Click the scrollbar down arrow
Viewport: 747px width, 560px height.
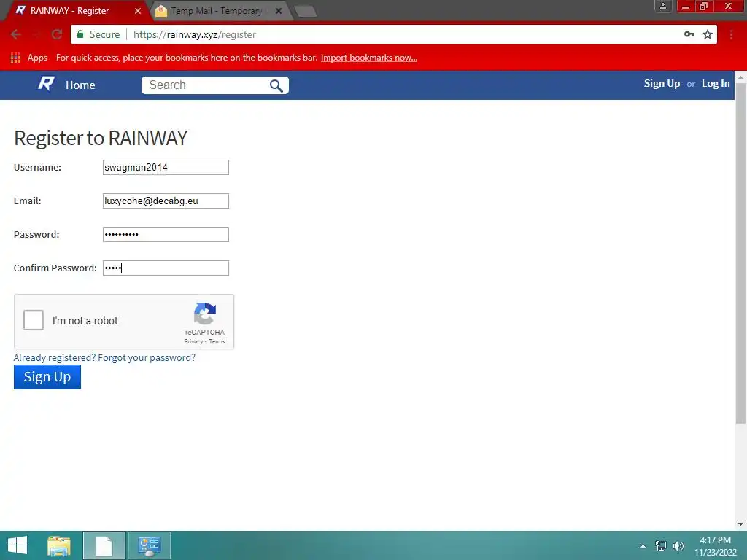[x=740, y=524]
